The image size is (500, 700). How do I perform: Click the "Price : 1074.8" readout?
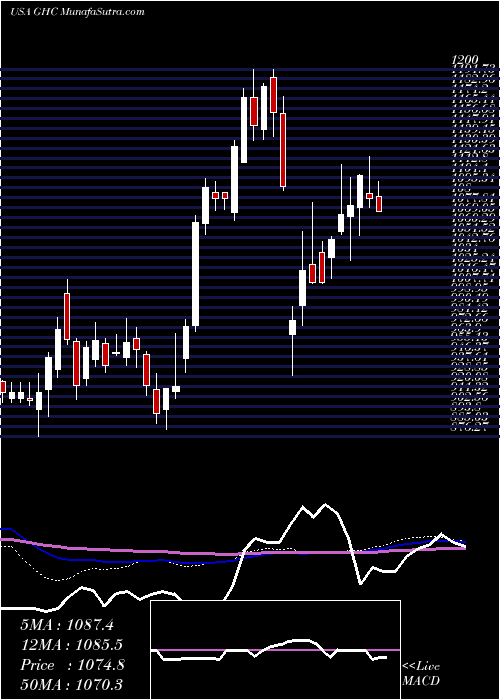[73, 665]
